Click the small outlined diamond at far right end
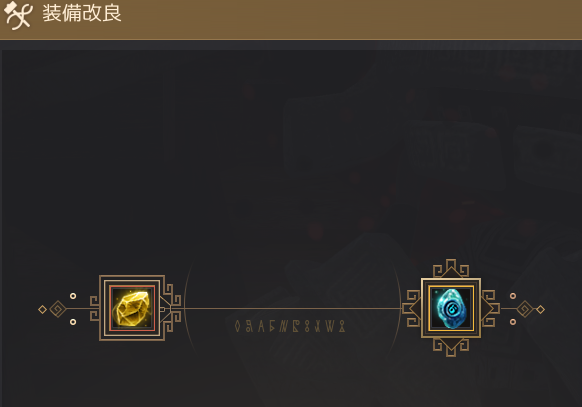Screen dimensions: 582x407 pos(540,309)
